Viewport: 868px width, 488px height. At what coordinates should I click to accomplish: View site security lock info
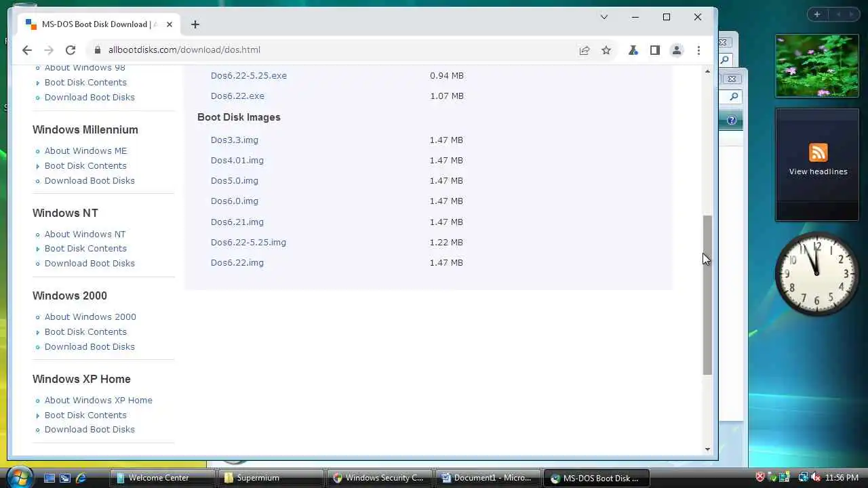(98, 50)
